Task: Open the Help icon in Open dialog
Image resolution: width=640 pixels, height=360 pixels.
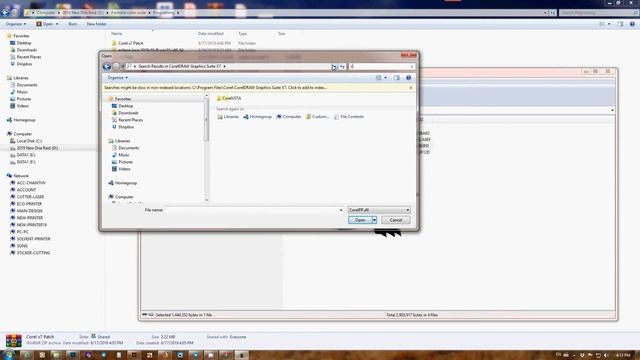Action: (409, 78)
